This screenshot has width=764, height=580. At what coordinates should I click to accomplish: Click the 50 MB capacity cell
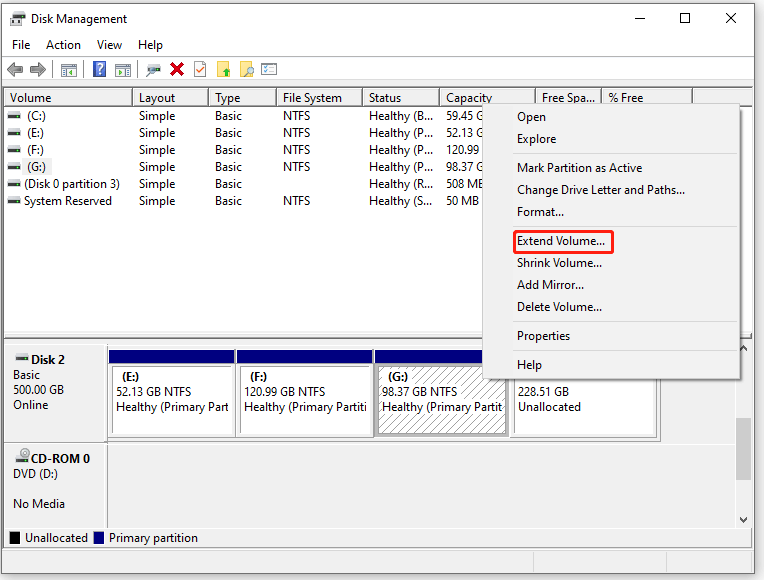tap(462, 201)
